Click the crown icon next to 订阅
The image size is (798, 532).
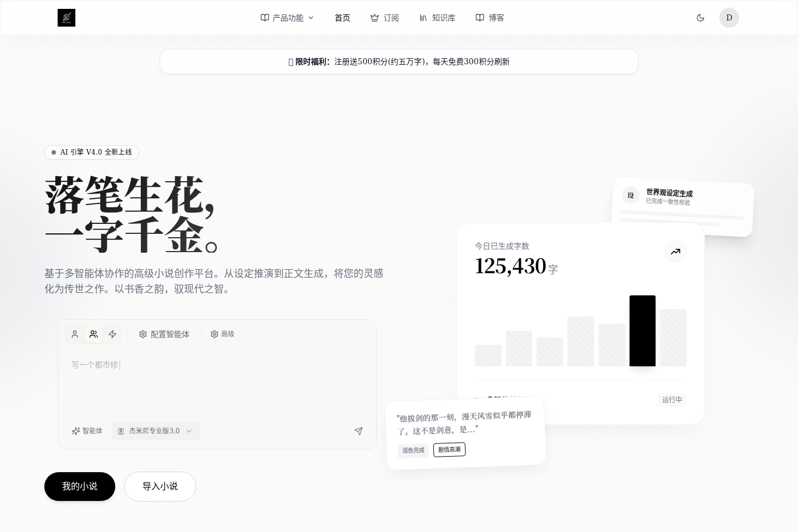pyautogui.click(x=375, y=18)
